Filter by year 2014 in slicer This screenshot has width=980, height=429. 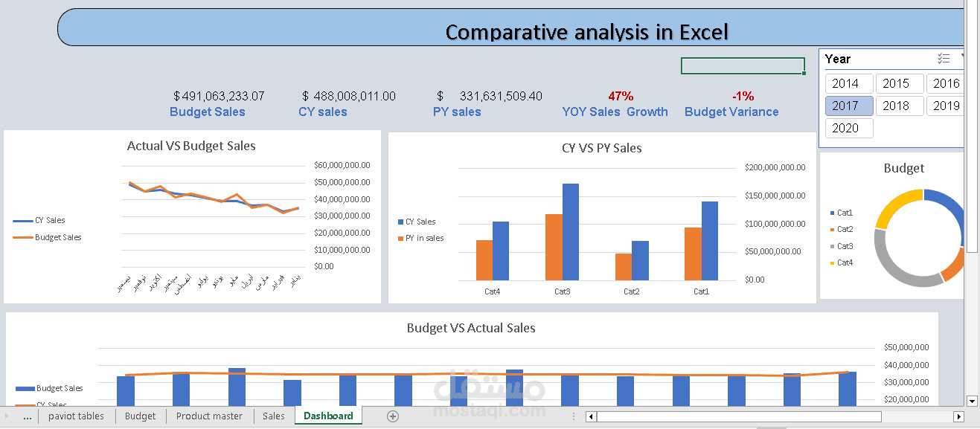pyautogui.click(x=849, y=83)
